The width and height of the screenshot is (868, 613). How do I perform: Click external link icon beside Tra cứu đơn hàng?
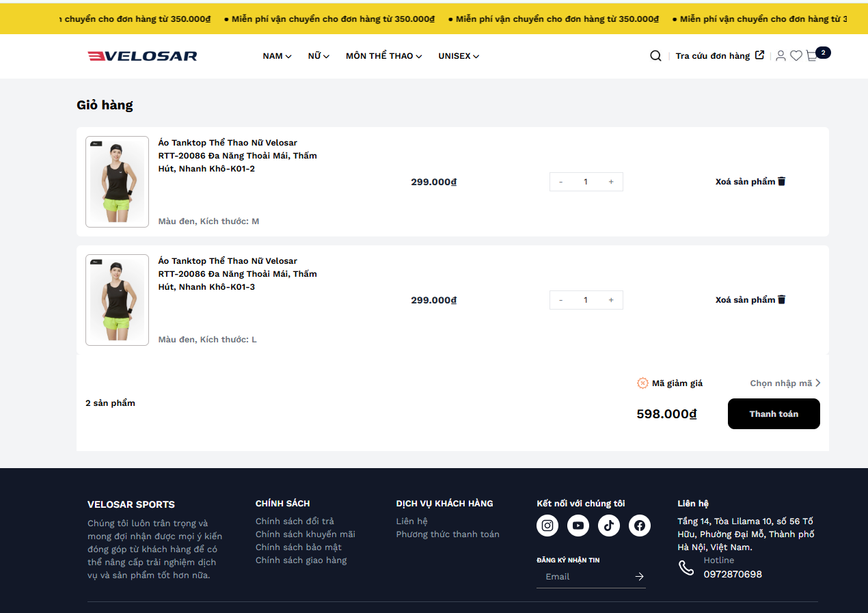tap(759, 55)
